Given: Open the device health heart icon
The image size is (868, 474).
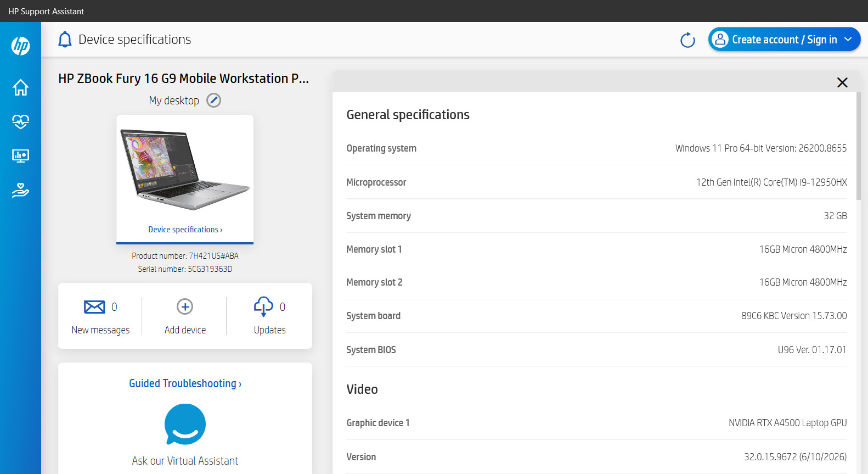Looking at the screenshot, I should click(20, 121).
